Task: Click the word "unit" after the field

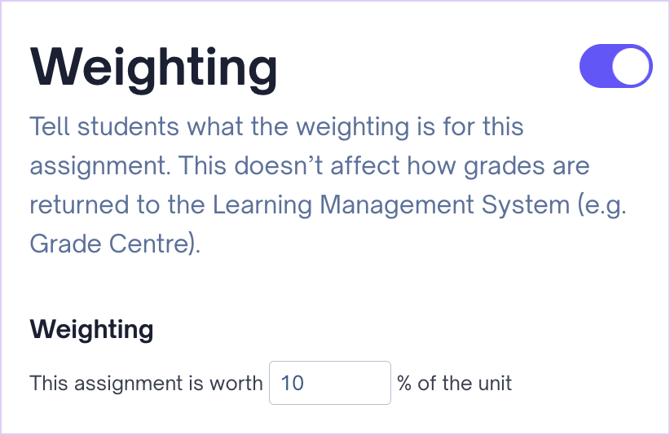Action: coord(493,383)
